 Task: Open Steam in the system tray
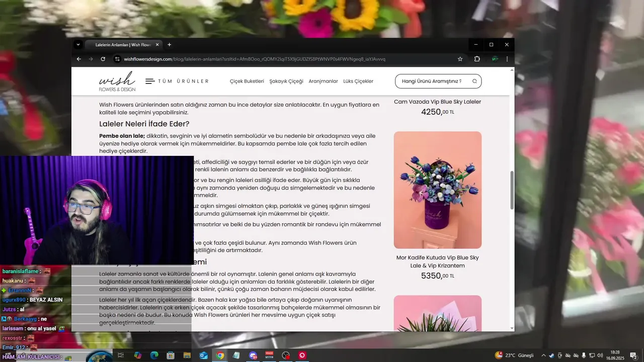pyautogui.click(x=551, y=355)
